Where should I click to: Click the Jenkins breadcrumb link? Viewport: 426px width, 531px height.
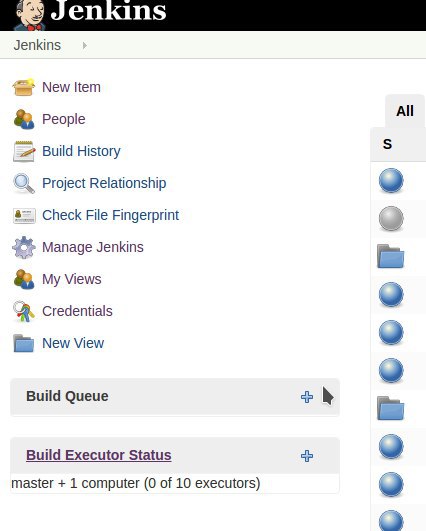click(37, 45)
